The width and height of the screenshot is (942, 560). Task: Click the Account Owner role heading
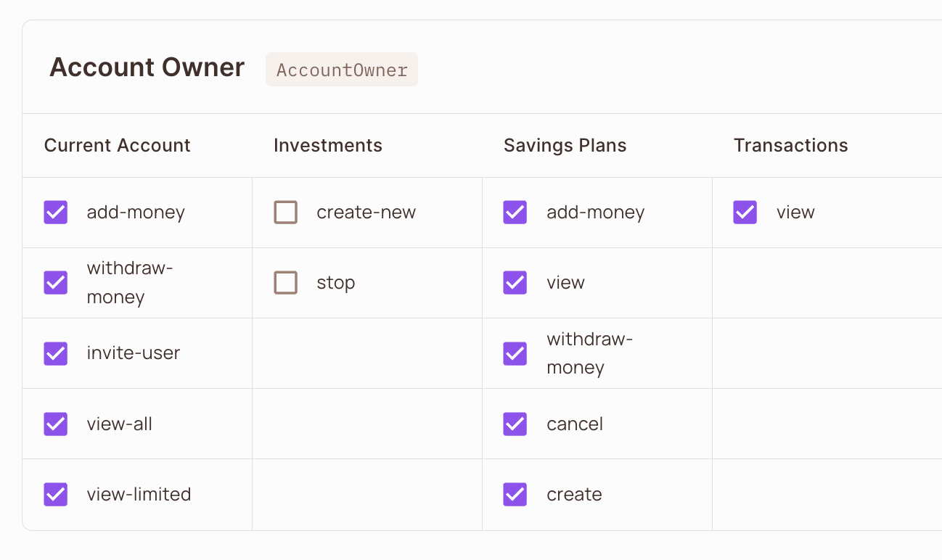click(x=147, y=67)
